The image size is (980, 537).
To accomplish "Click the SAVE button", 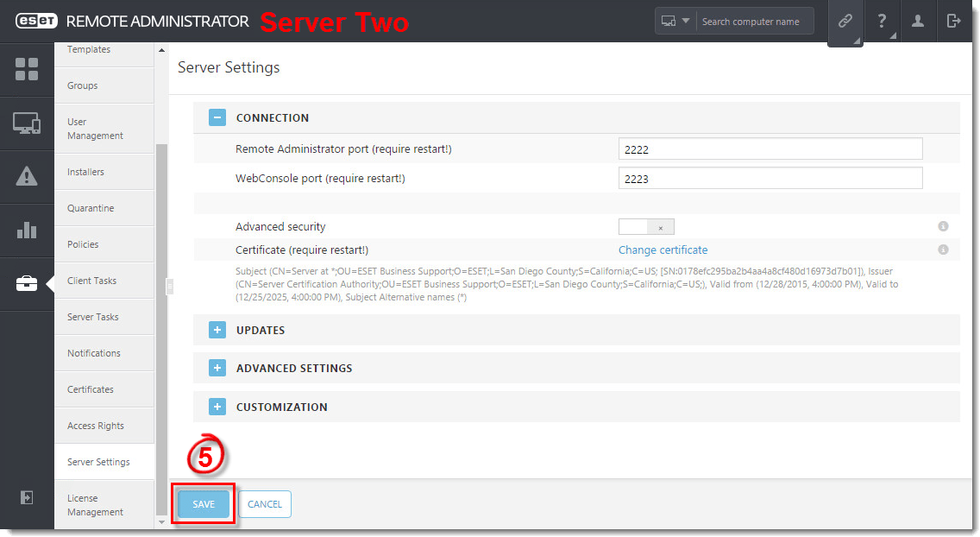I will click(x=204, y=504).
